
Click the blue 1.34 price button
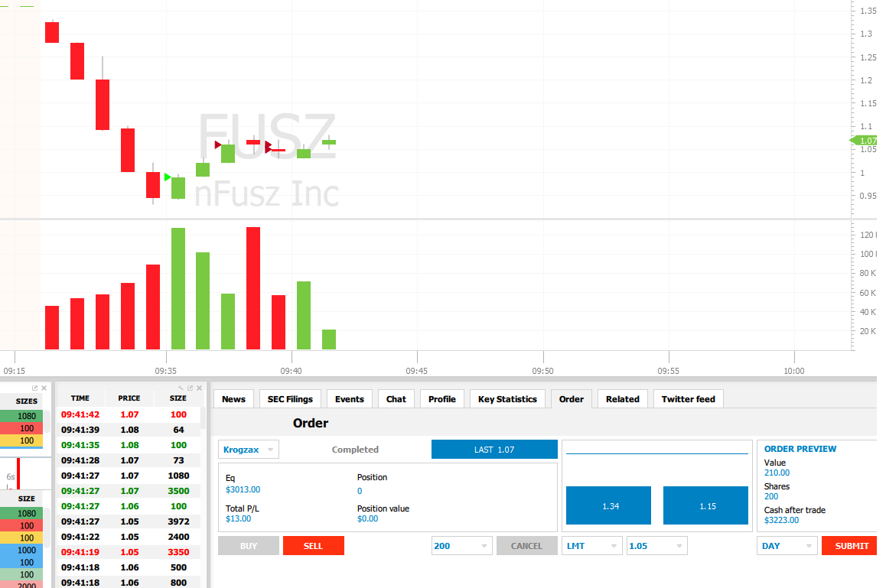(x=608, y=505)
